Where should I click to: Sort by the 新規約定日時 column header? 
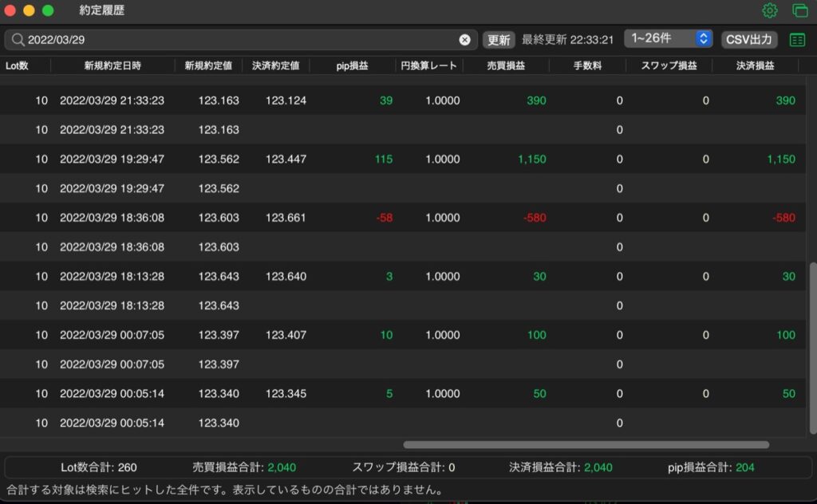point(112,65)
